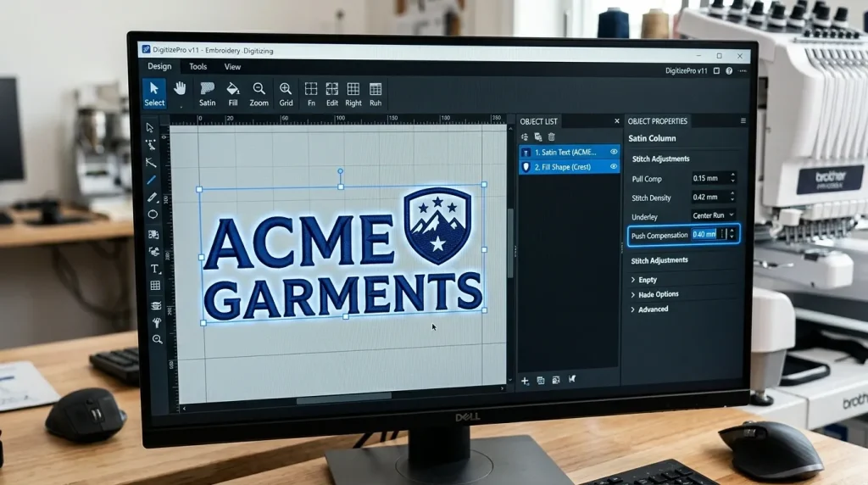Select the node edit tool in left toolbox
The height and width of the screenshot is (485, 868).
(151, 145)
